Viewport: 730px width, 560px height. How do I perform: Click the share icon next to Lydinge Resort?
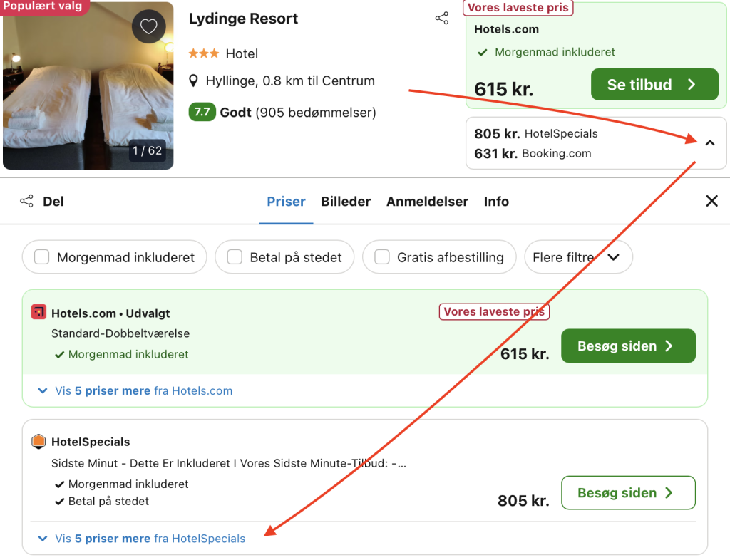point(442,19)
